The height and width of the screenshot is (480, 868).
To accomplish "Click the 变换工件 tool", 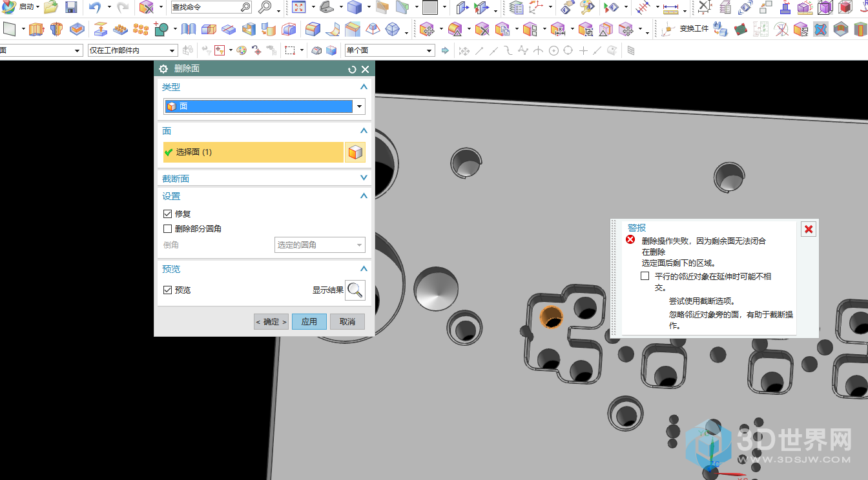I will [x=685, y=29].
